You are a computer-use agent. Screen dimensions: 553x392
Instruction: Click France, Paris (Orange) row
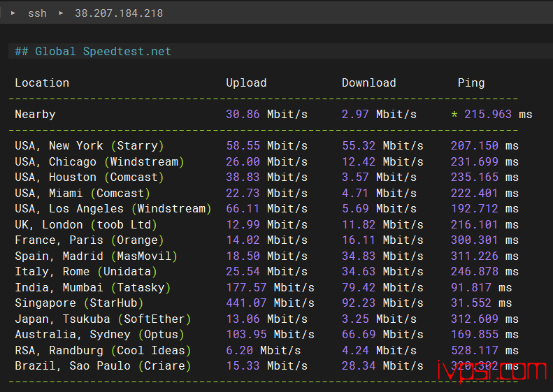coord(89,240)
